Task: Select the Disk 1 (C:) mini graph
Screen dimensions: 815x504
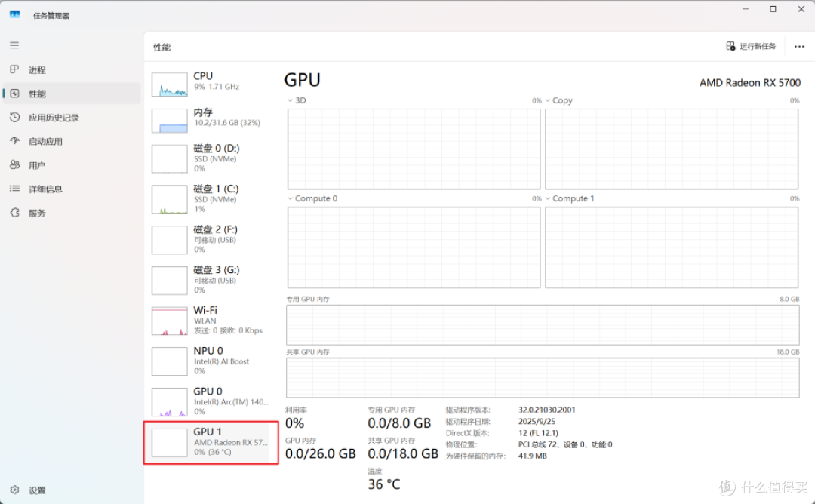Action: point(170,199)
